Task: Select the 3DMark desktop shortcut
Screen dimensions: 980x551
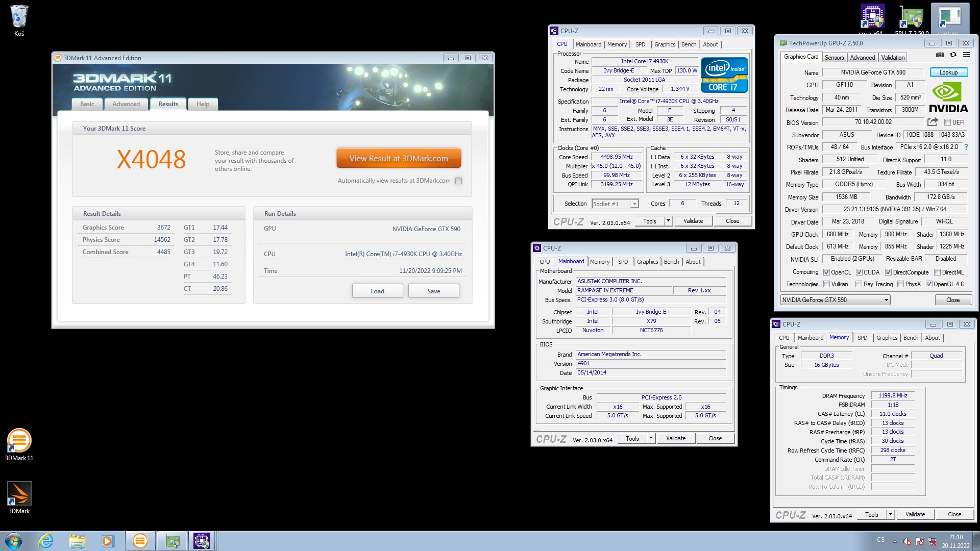Action: click(x=19, y=497)
